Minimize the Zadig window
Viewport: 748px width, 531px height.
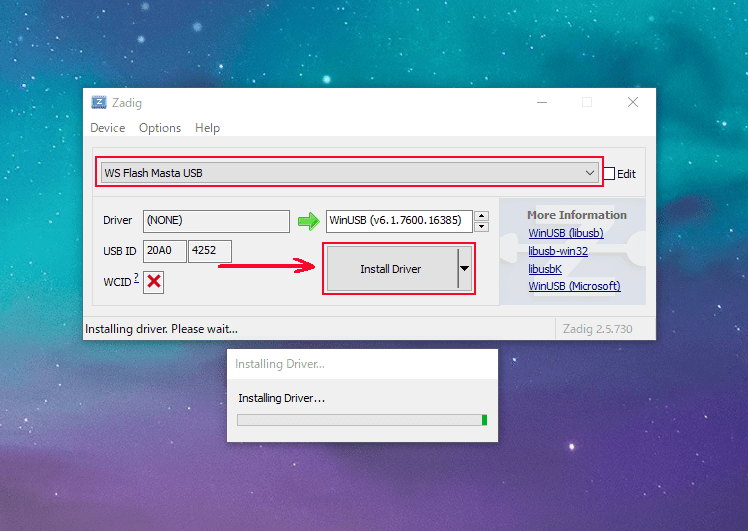coord(542,102)
